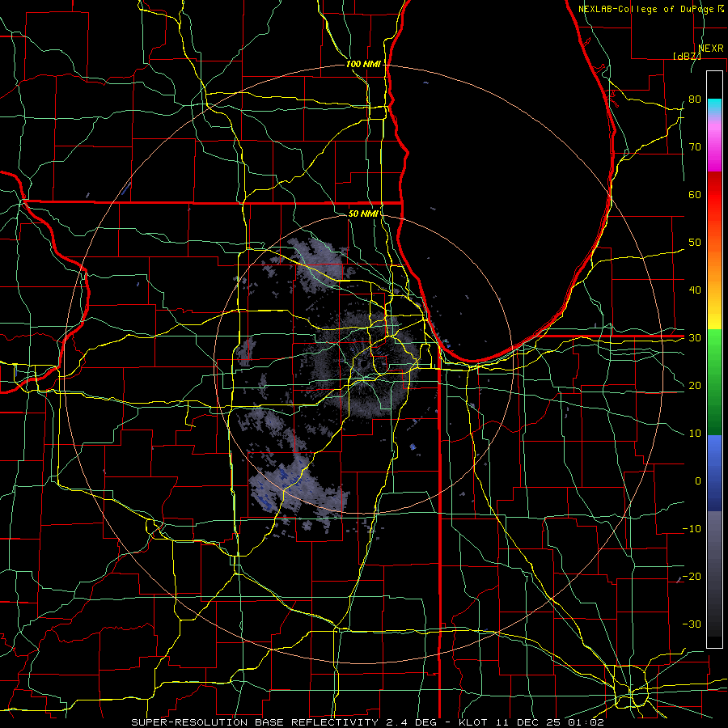Click the 10 value on the color scale
728x728 pixels.
(695, 434)
